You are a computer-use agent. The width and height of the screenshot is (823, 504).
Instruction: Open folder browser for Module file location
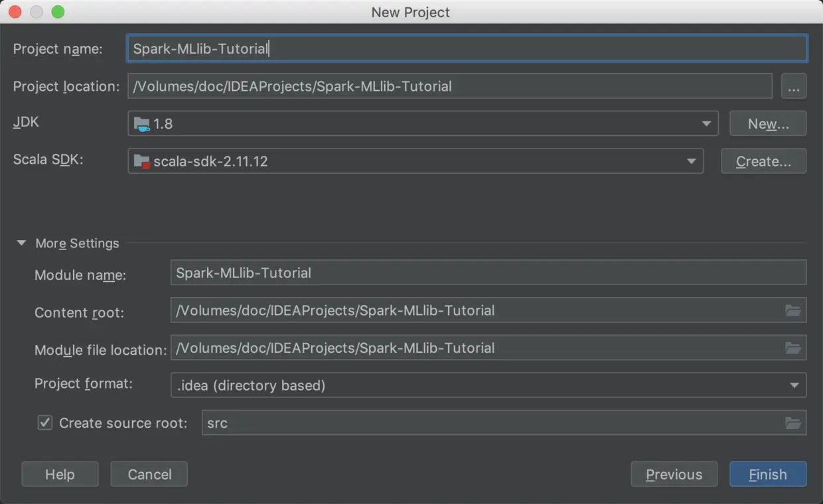tap(792, 347)
